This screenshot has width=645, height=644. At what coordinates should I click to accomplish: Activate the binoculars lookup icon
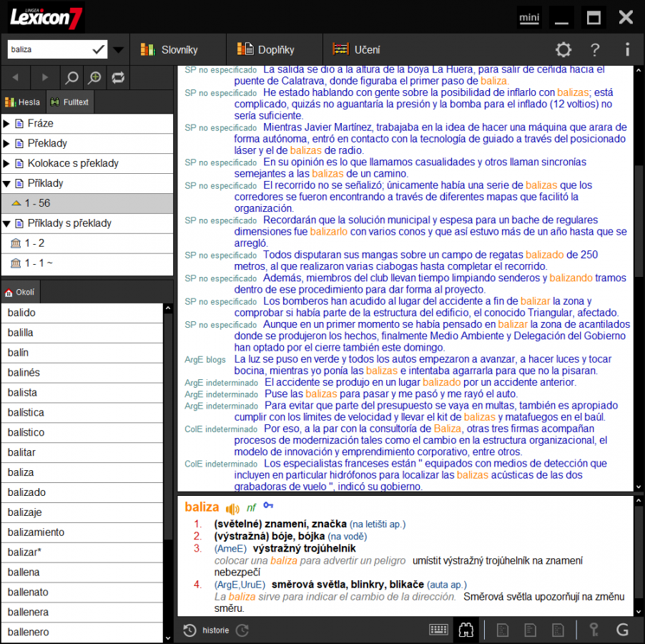pos(466,630)
